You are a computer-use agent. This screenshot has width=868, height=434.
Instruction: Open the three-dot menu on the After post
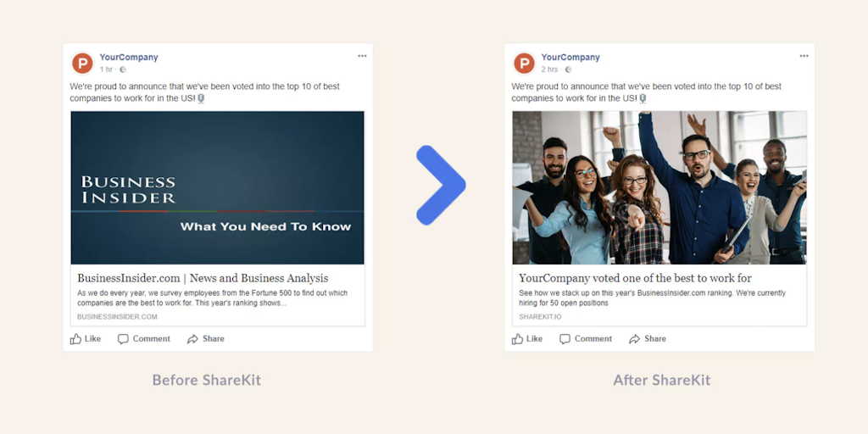pyautogui.click(x=804, y=56)
